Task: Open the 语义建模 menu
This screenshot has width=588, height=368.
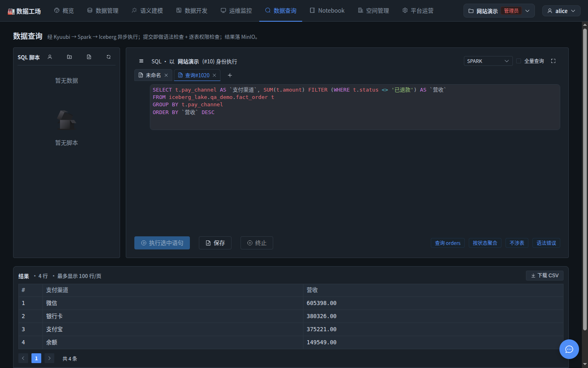Action: (x=147, y=11)
